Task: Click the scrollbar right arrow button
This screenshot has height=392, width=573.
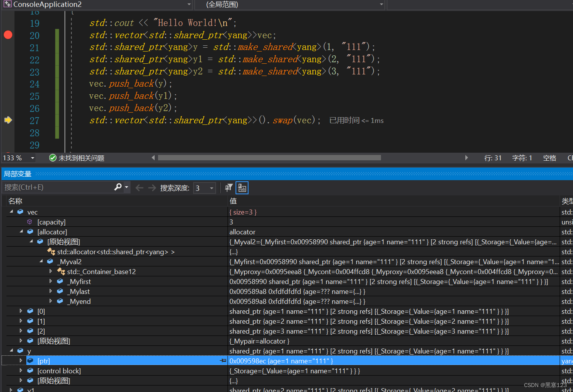Action: (466, 158)
